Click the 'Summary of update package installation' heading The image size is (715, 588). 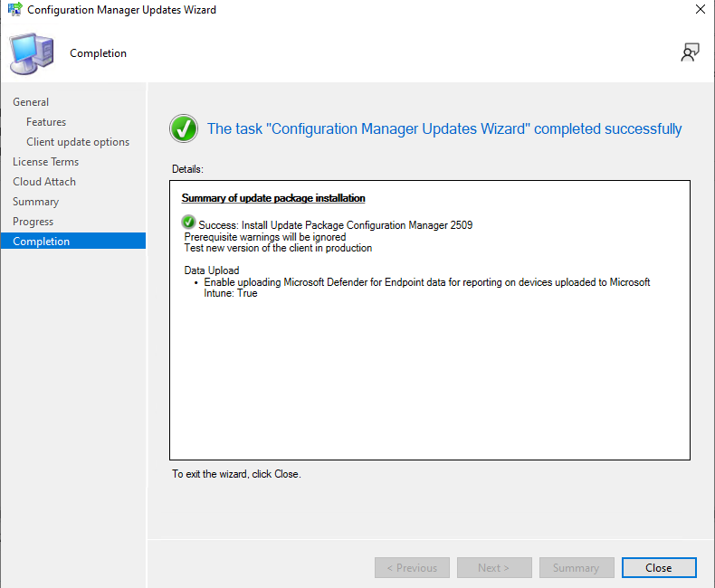pyautogui.click(x=273, y=198)
